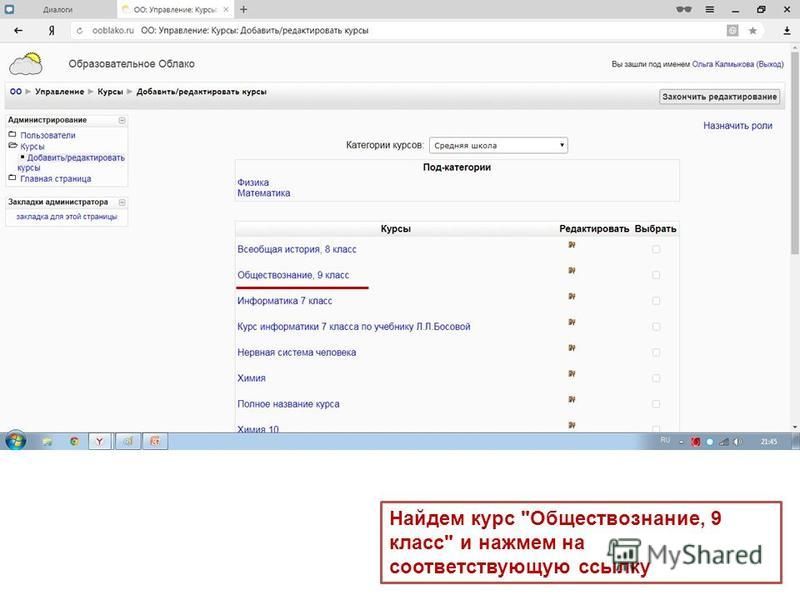Collapse the Администрирование block
The height and width of the screenshot is (600, 800).
tap(122, 120)
